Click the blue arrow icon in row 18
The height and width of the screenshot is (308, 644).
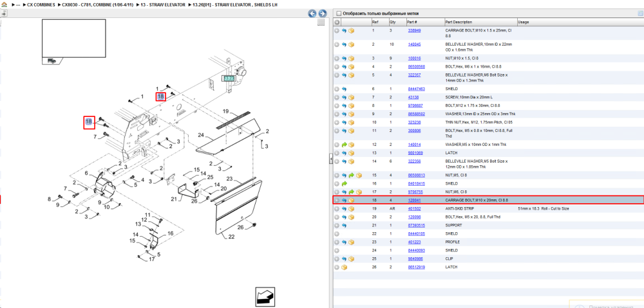(x=344, y=200)
